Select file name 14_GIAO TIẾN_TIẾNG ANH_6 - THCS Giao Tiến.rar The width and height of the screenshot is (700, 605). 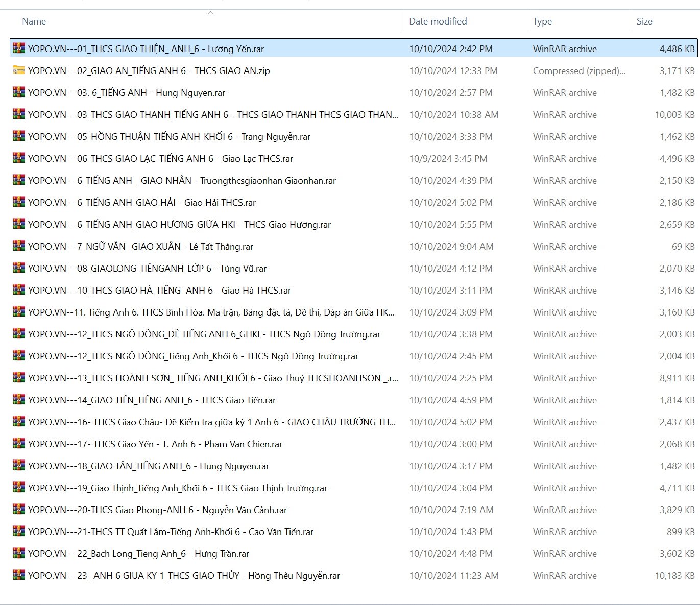(152, 400)
